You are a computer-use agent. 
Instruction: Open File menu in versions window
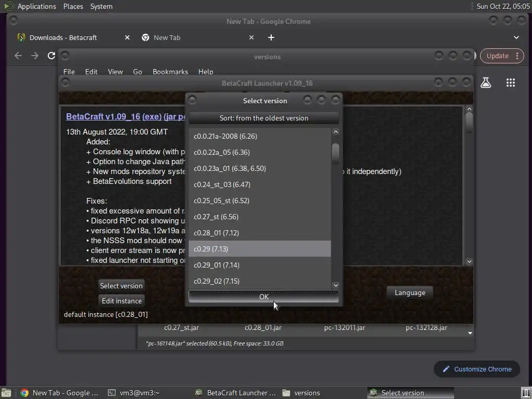click(69, 72)
